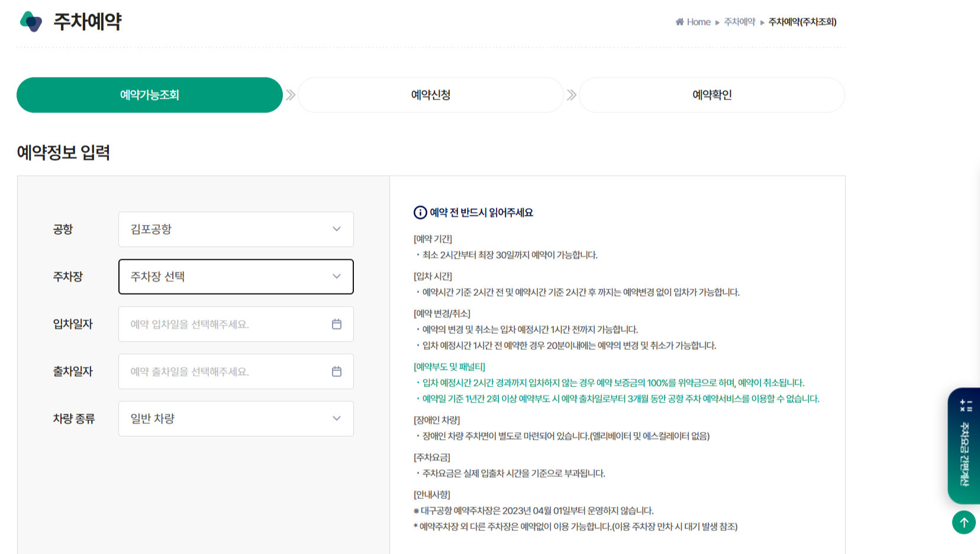Click the chevron on the 주차장 선택 box
This screenshot has height=554, width=980.
[x=337, y=276]
